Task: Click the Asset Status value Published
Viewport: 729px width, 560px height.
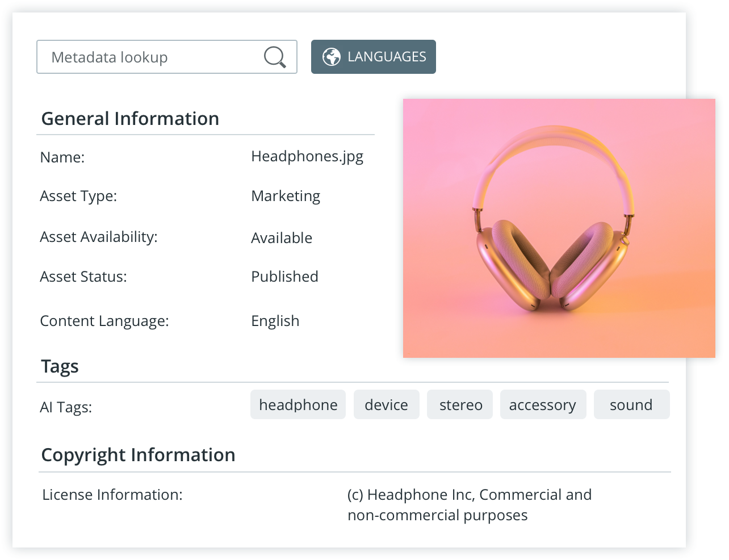Action: coord(284,277)
